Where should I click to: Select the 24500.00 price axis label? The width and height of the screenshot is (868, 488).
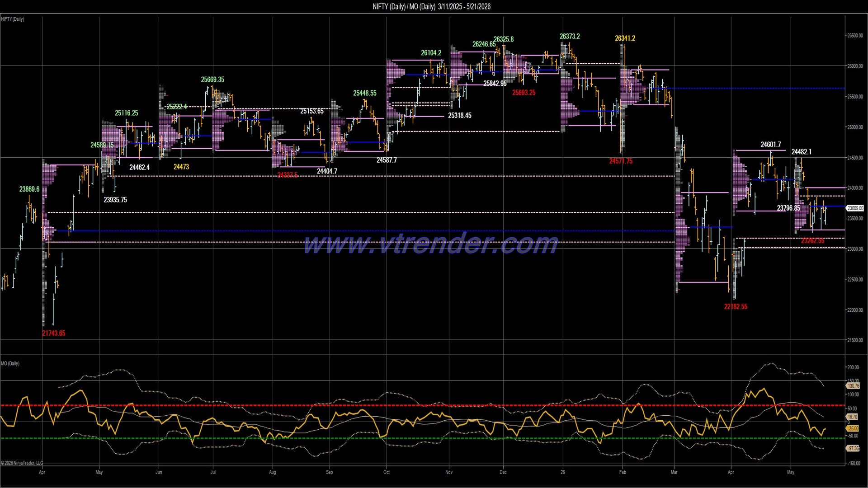[855, 158]
